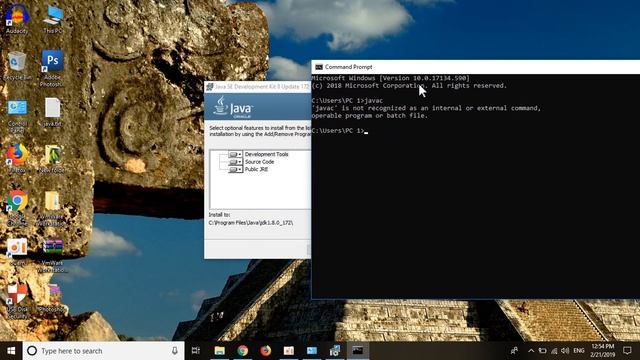
Task: Open File Explorer from the taskbar
Action: 220,351
